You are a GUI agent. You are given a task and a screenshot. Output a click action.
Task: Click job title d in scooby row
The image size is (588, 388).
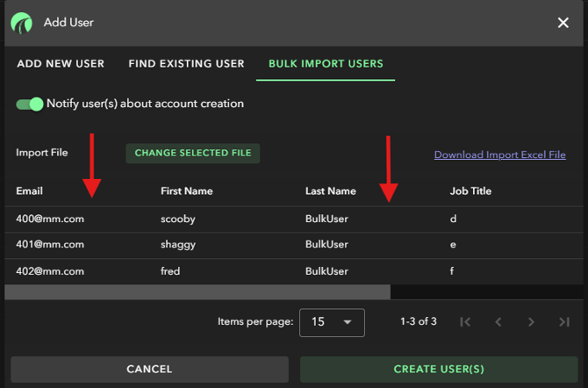click(x=454, y=219)
